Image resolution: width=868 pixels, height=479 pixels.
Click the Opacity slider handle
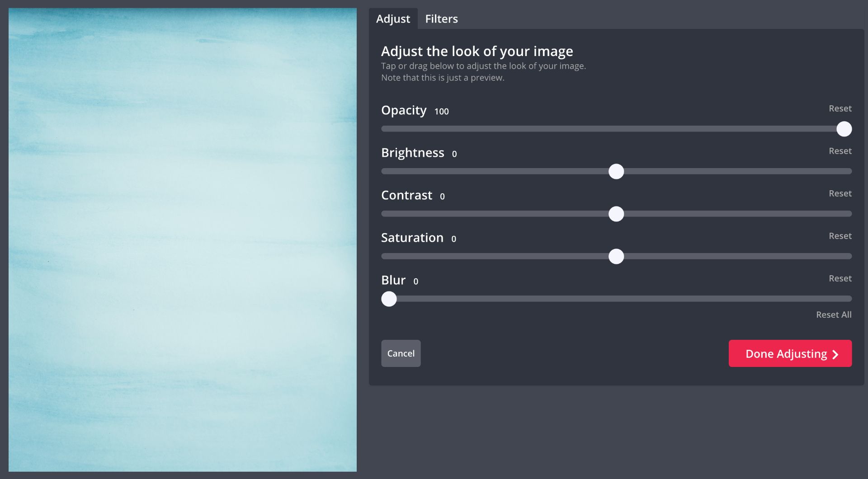coord(844,129)
